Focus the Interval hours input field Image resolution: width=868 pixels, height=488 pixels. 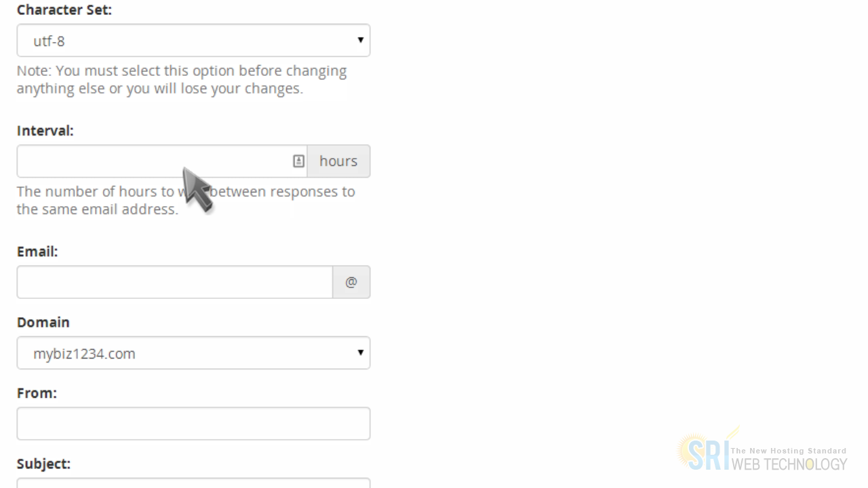162,161
